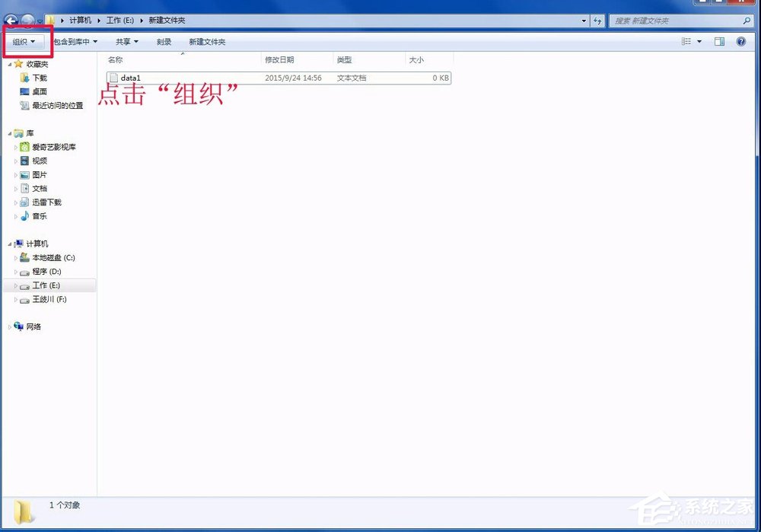Open the 迅雷下载 library in the sidebar
This screenshot has width=761, height=532.
tap(46, 202)
